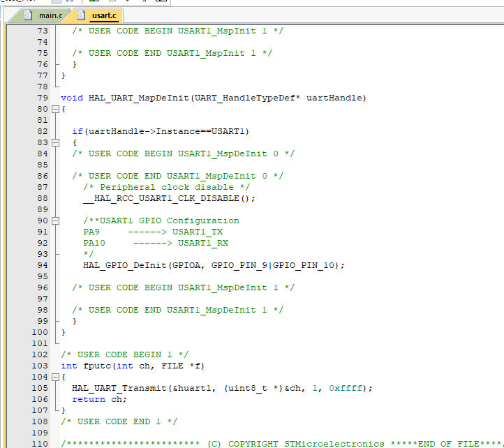Click line number 74 in the gutter

pos(43,42)
